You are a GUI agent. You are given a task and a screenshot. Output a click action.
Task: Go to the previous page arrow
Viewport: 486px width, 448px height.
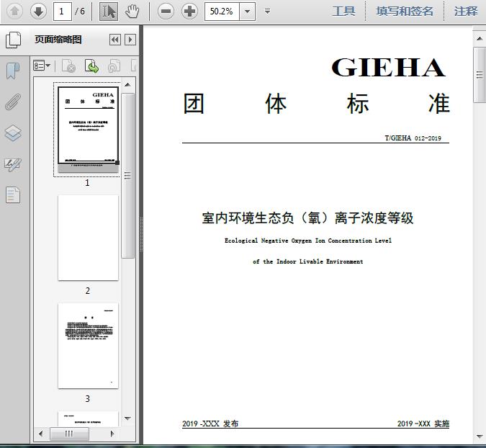pos(14,11)
